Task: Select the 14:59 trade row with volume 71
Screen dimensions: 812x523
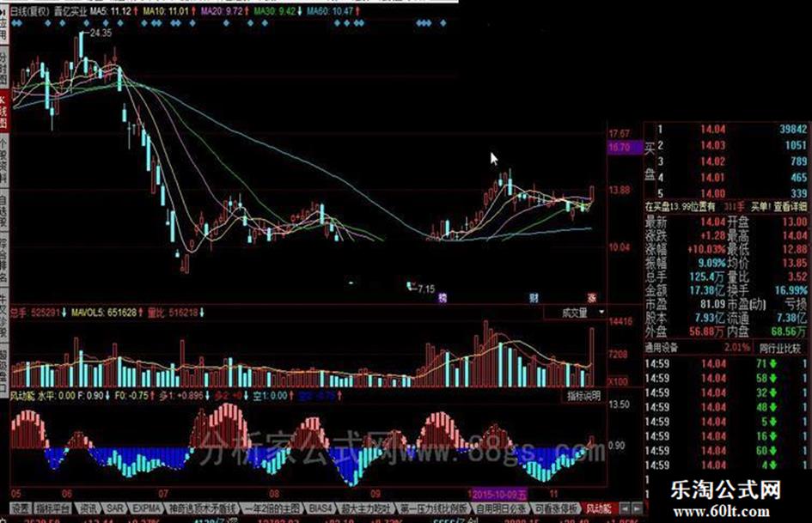Action: click(727, 363)
